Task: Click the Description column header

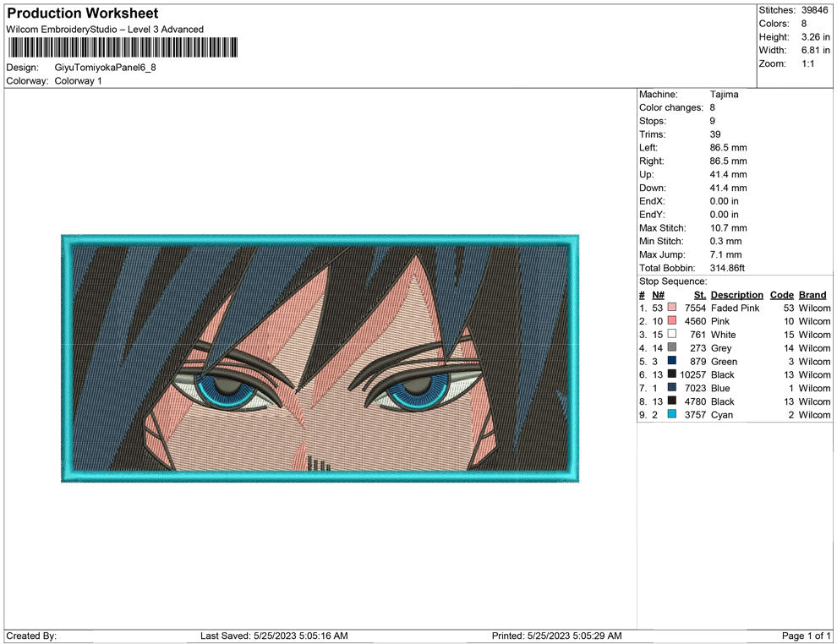Action: 736,294
